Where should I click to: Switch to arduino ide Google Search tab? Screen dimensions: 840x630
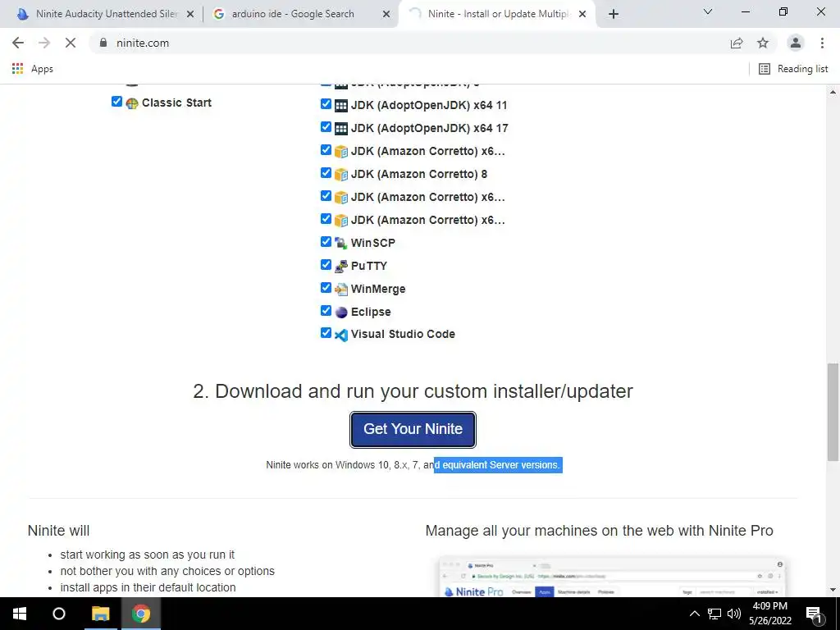[x=293, y=14]
